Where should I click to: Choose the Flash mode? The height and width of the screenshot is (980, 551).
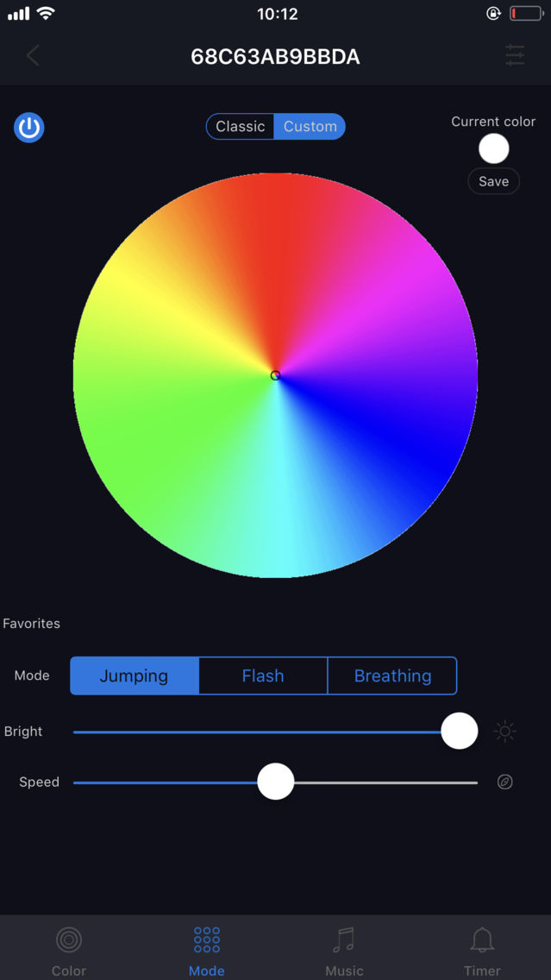263,675
